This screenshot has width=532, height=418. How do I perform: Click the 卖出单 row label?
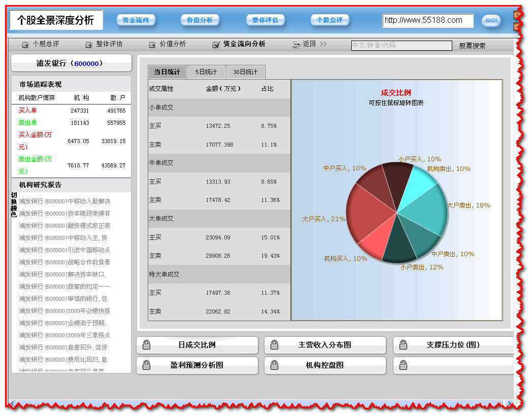(28, 123)
